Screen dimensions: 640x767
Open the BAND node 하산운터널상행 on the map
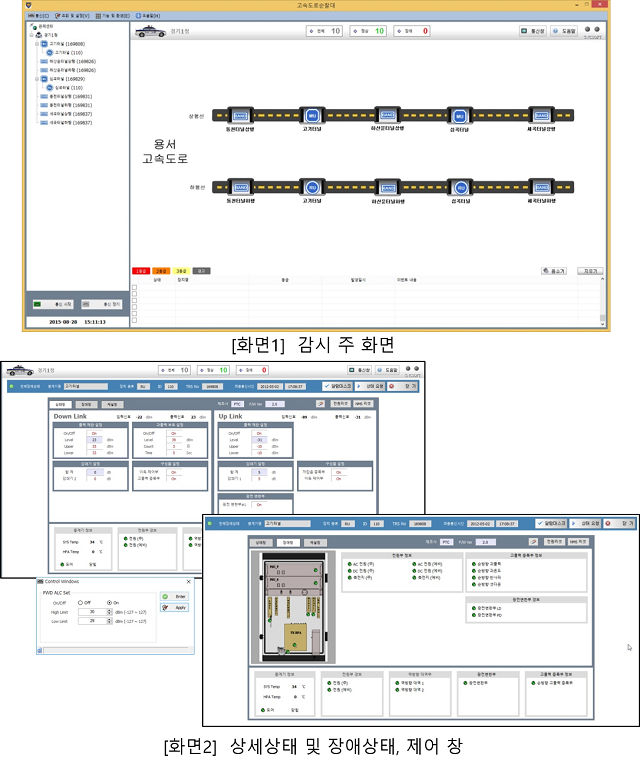388,115
